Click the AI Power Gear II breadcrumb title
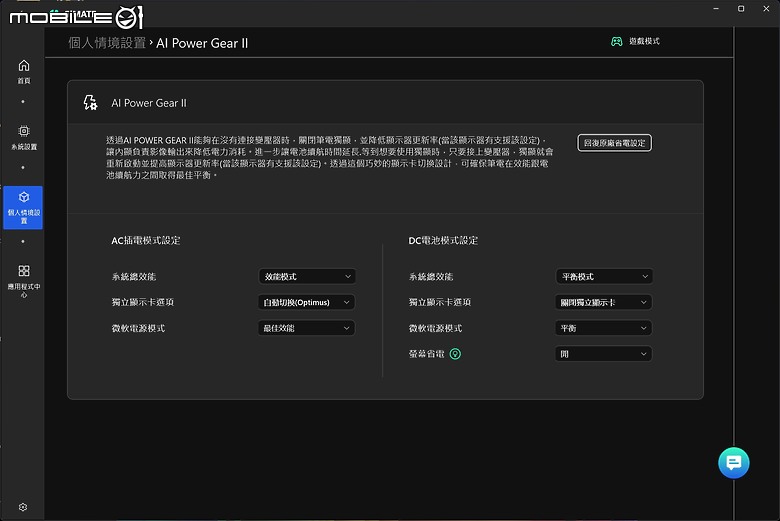Screen dimensions: 780x521 click(202, 43)
